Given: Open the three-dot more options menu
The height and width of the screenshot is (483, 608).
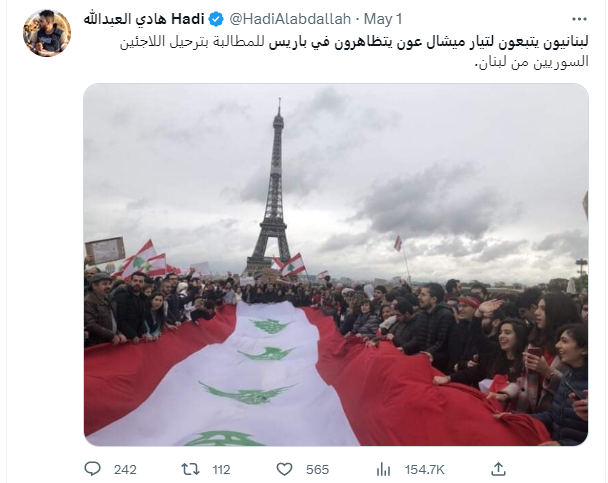Looking at the screenshot, I should coord(579,19).
